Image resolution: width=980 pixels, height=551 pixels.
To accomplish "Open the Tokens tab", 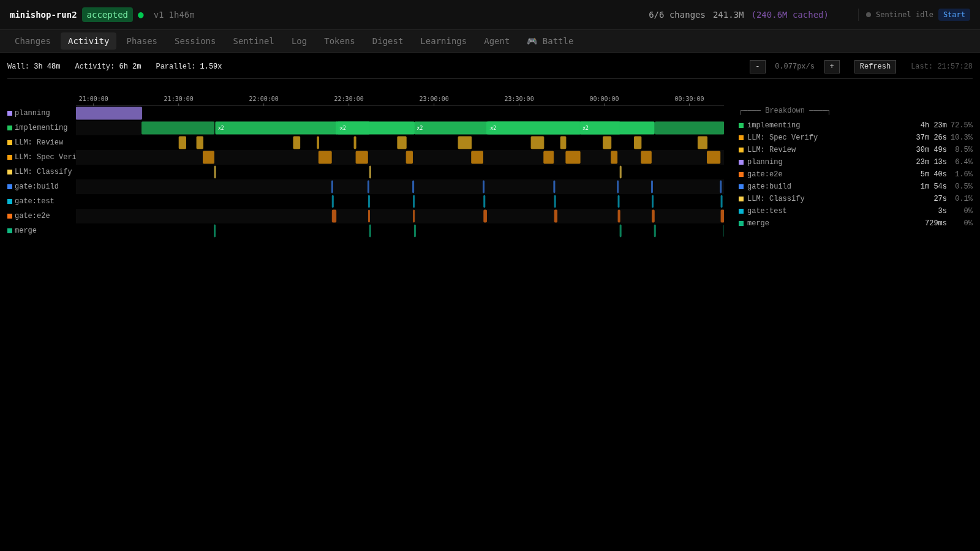I will tap(339, 41).
